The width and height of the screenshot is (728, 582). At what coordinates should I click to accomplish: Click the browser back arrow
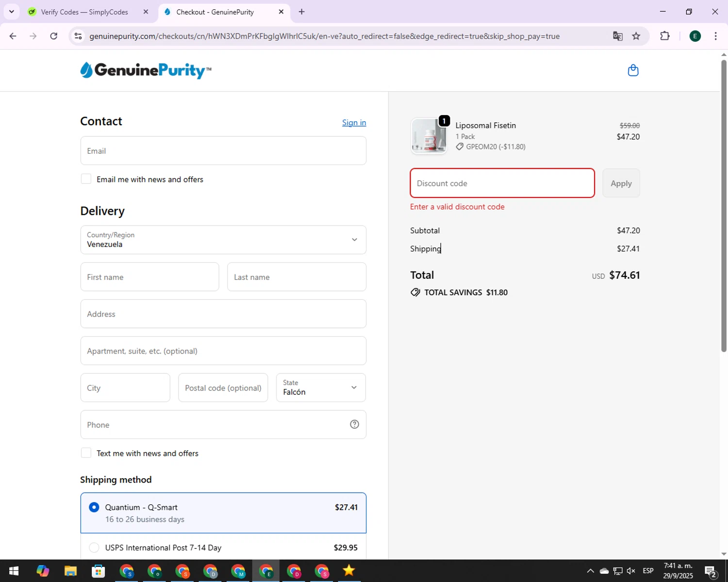13,36
